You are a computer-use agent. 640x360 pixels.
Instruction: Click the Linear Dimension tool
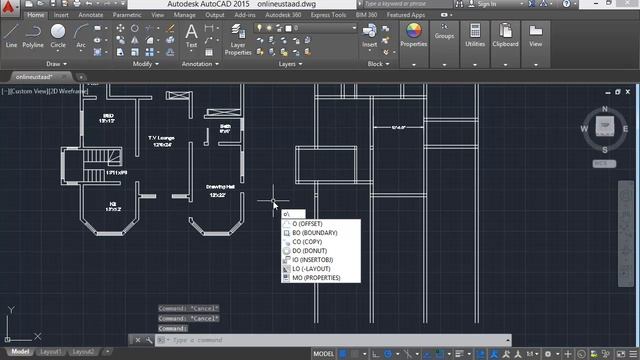pyautogui.click(x=209, y=28)
